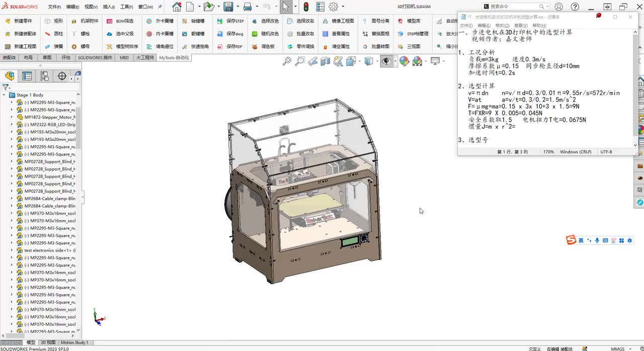This screenshot has height=351, width=644.
Task: Click the 保存PDF button
Action: 230,46
